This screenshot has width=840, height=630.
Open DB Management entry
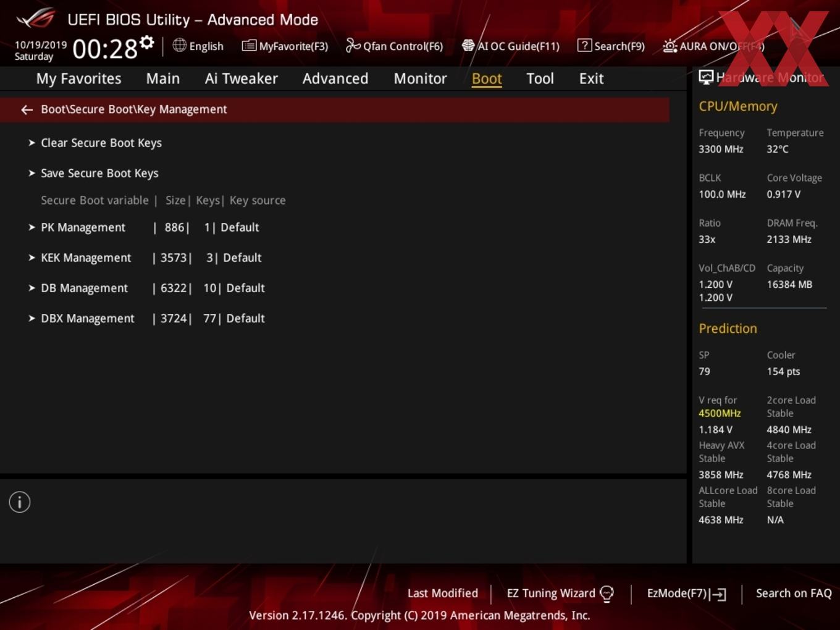pos(85,288)
